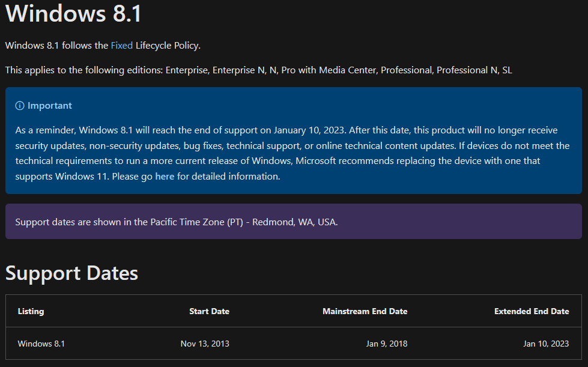This screenshot has width=588, height=367.
Task: Click 'January 10, 2023' in the alert text
Action: tap(311, 130)
